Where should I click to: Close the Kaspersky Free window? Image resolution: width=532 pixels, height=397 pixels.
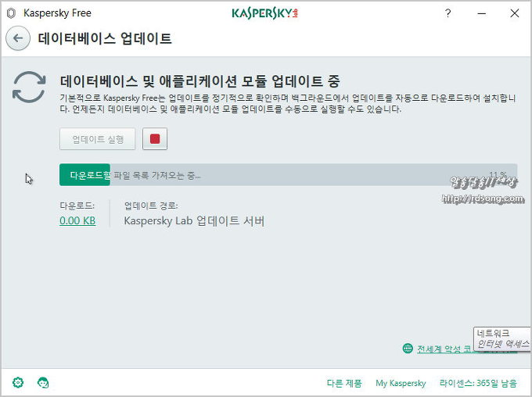pos(514,13)
